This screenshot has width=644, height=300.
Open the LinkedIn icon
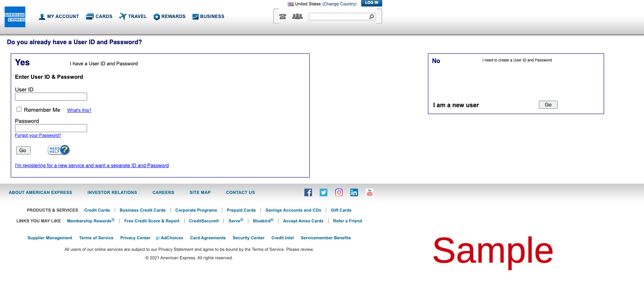pos(354,192)
